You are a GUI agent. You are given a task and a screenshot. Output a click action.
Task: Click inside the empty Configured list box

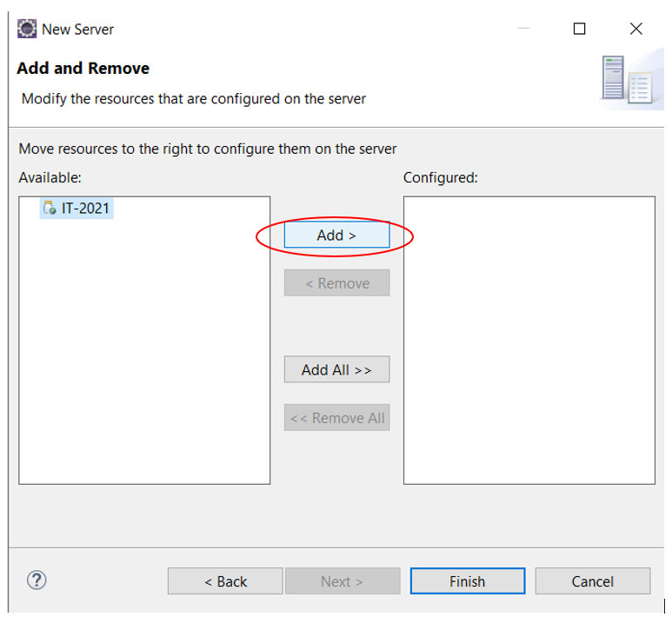click(529, 340)
